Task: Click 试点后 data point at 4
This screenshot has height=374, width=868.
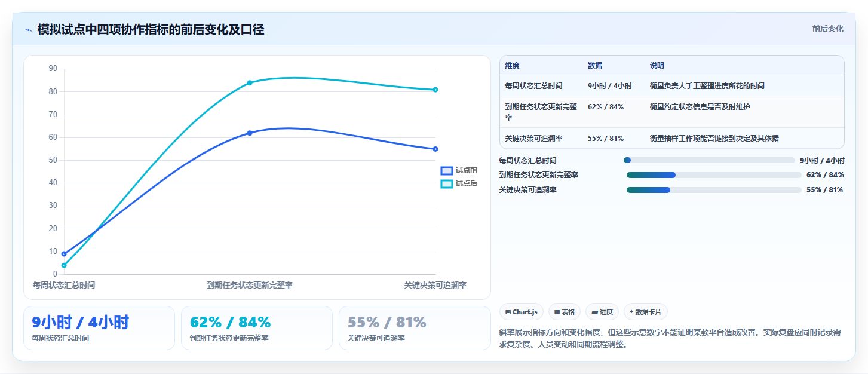Action: click(x=64, y=265)
